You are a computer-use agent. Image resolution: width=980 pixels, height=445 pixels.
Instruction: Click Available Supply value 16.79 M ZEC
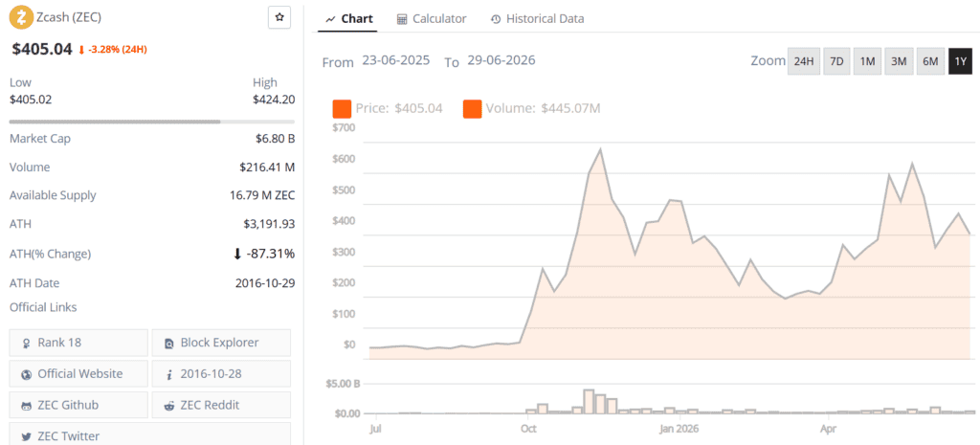[x=262, y=195]
